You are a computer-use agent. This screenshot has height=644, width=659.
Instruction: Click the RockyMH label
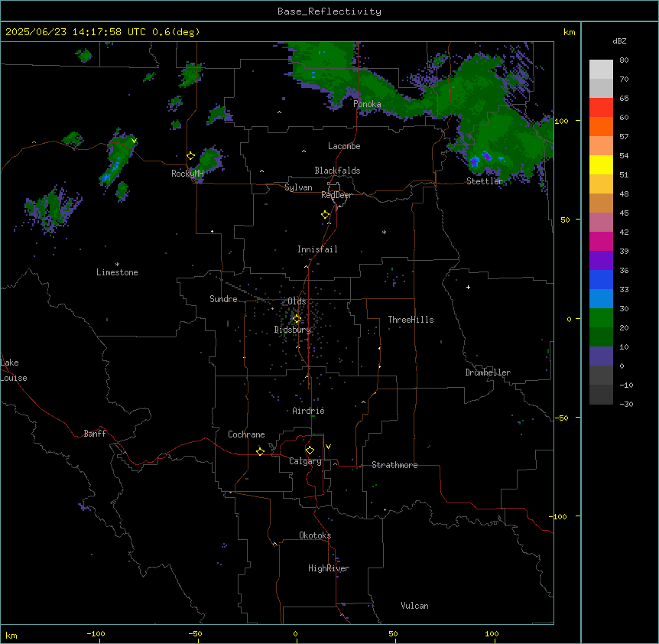click(187, 174)
